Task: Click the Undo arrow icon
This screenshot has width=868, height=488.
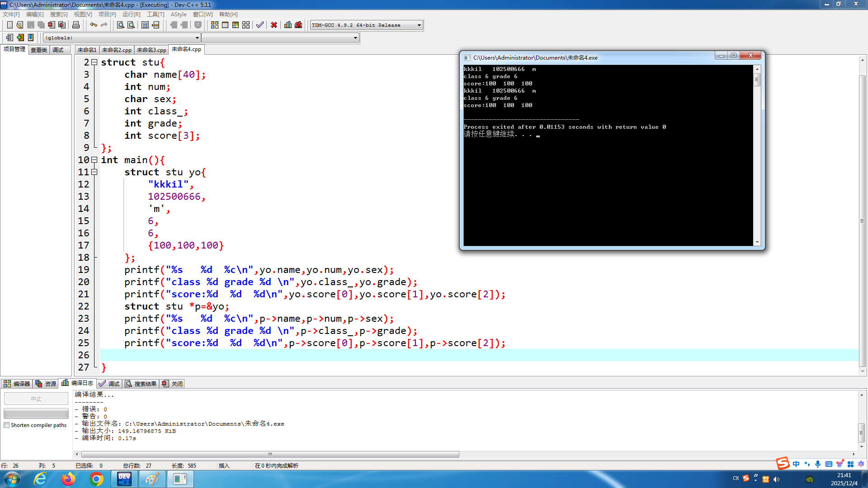Action: pos(94,25)
